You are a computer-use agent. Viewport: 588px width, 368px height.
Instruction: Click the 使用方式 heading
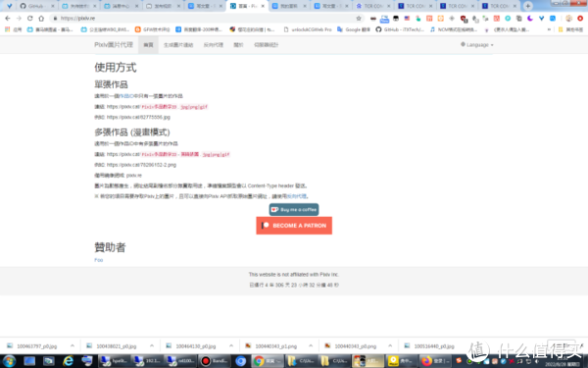(x=115, y=67)
